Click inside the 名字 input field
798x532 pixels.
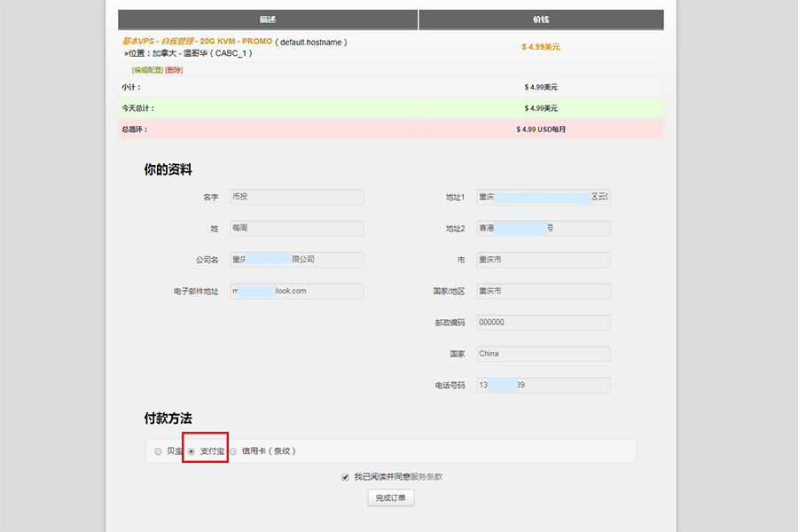pos(297,196)
